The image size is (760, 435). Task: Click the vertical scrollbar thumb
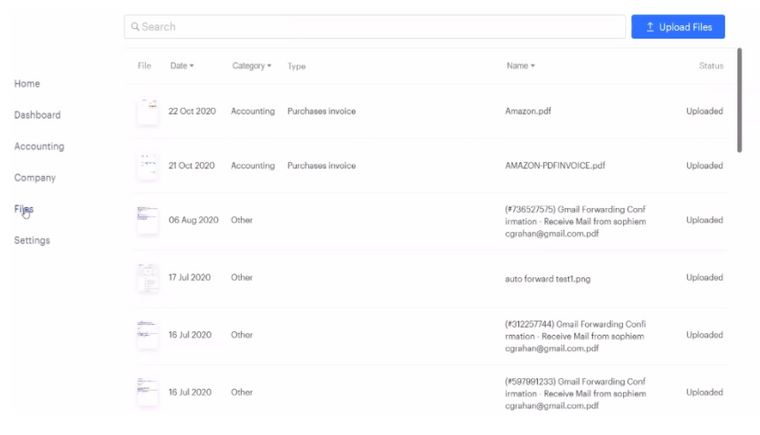point(739,100)
